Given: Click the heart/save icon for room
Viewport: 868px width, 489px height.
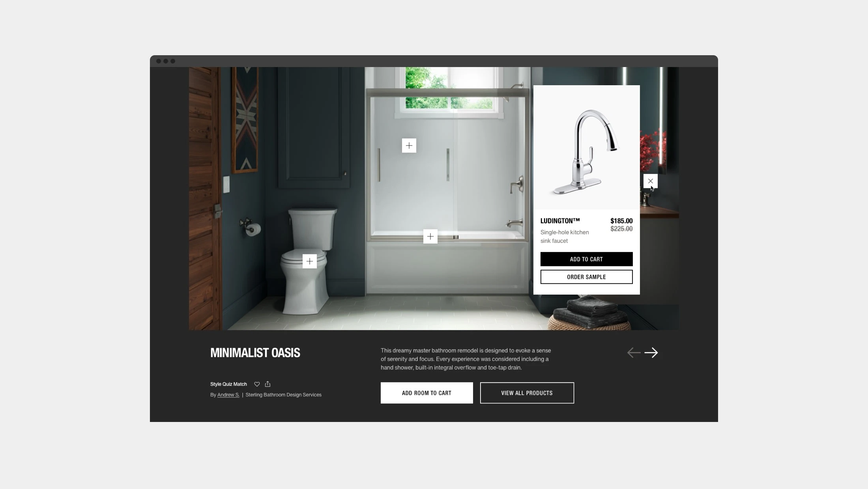Looking at the screenshot, I should pos(257,384).
